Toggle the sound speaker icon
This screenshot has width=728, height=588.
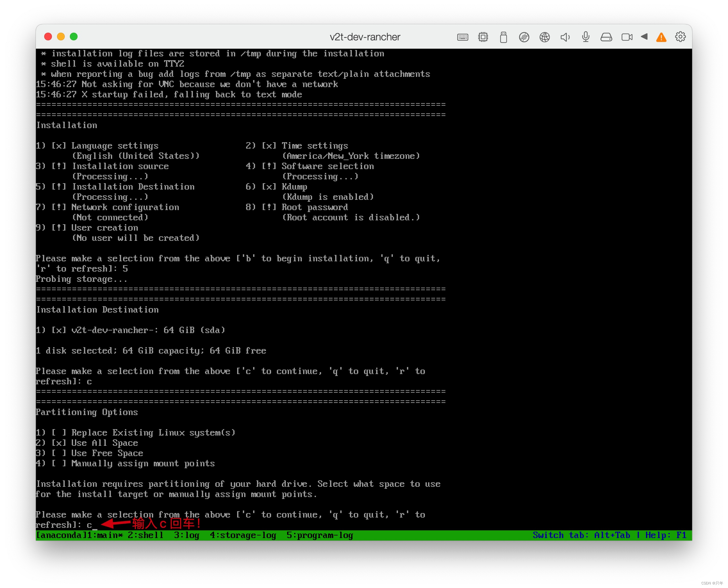pos(565,37)
